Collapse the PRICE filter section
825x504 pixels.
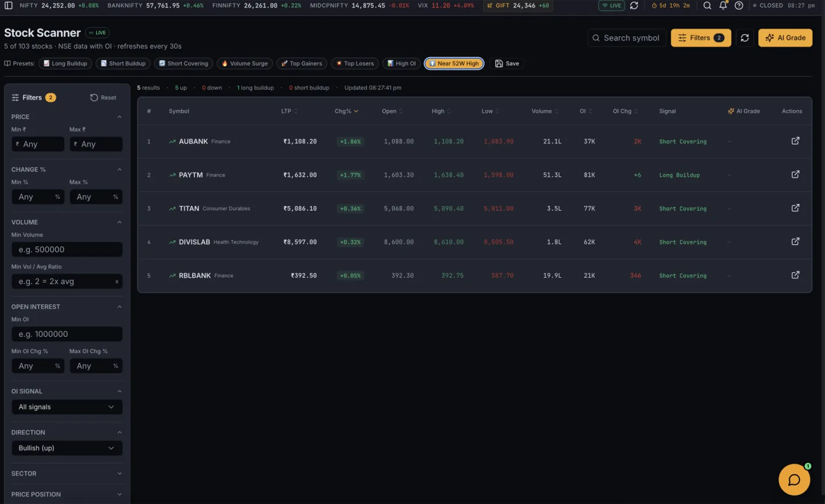point(66,116)
